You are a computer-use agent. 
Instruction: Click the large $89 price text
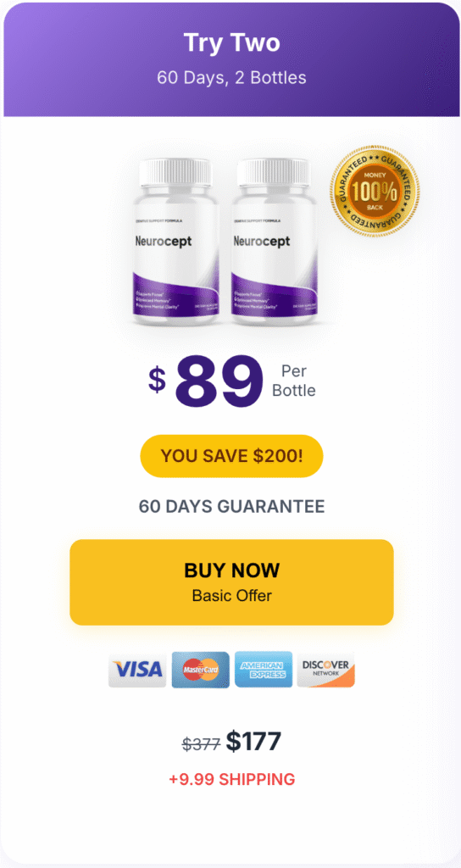[219, 381]
